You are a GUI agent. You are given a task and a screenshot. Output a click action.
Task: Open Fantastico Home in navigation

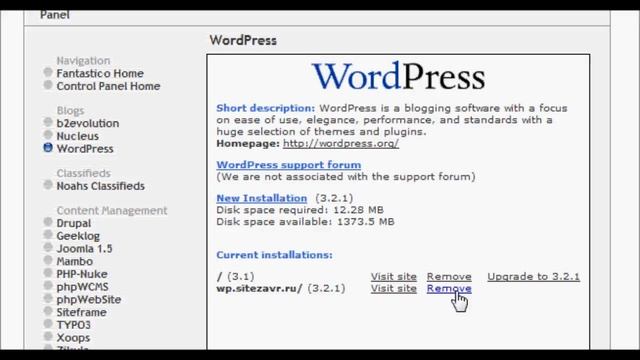point(100,73)
